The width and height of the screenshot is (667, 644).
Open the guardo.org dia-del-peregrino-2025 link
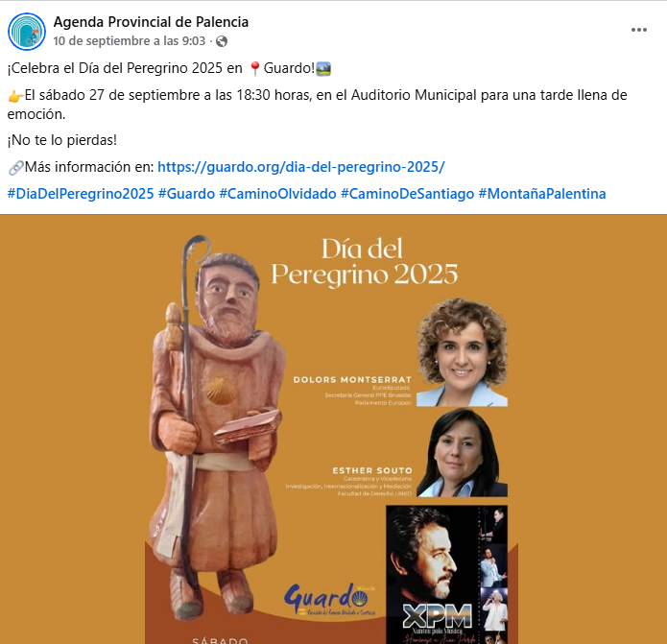click(301, 167)
